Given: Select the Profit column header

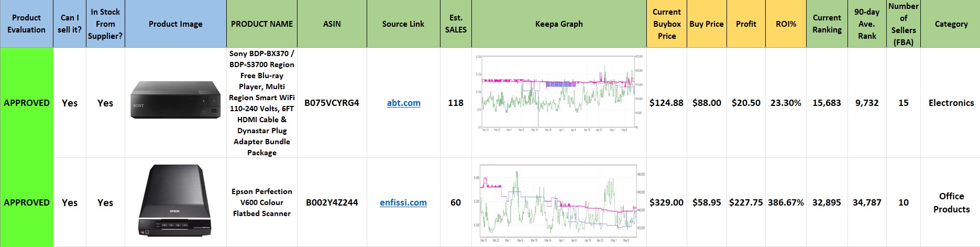Looking at the screenshot, I should tap(746, 24).
